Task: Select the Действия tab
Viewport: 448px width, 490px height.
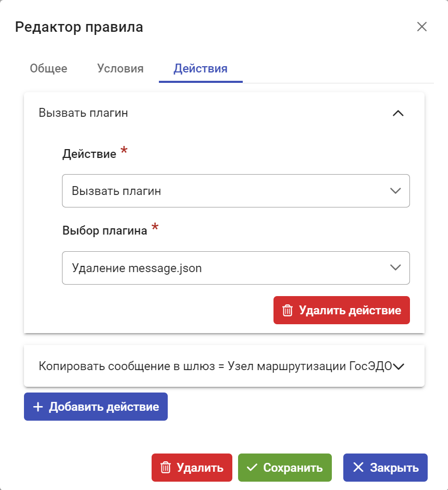Action: (x=201, y=68)
